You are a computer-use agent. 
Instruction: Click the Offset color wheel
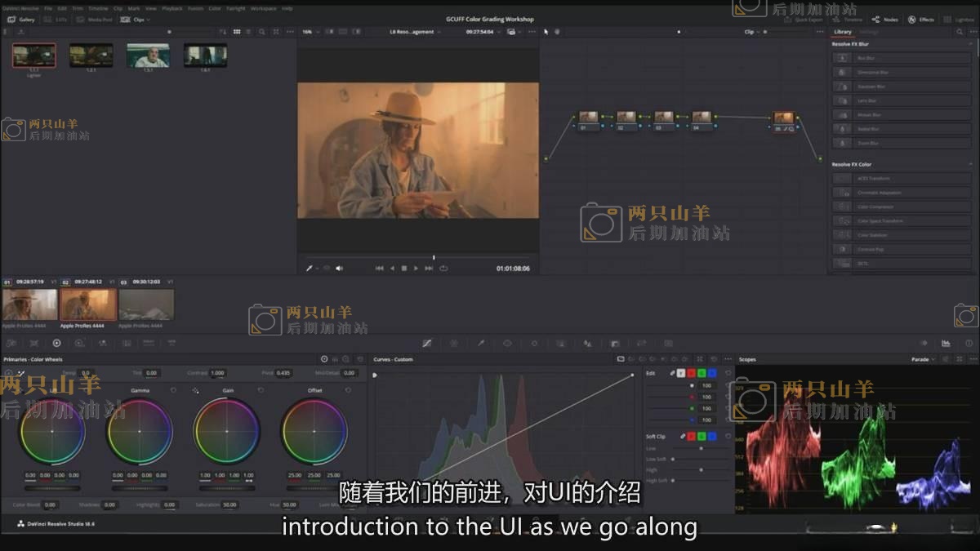(x=314, y=430)
